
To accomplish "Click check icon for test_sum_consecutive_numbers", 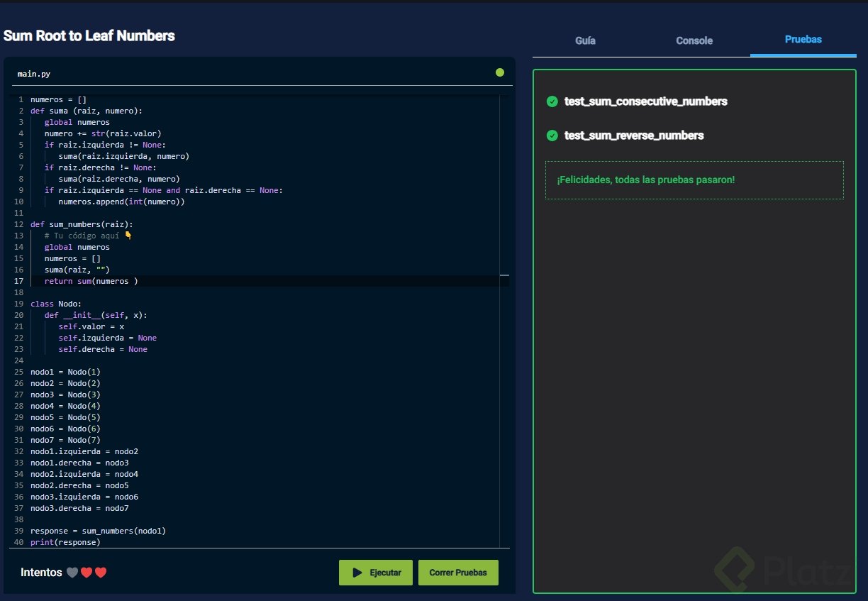I will click(552, 101).
